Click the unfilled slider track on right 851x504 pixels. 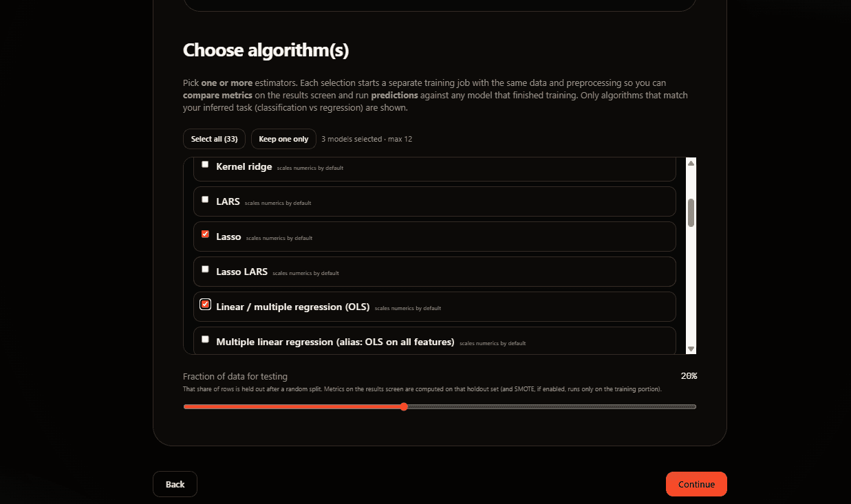click(x=550, y=407)
